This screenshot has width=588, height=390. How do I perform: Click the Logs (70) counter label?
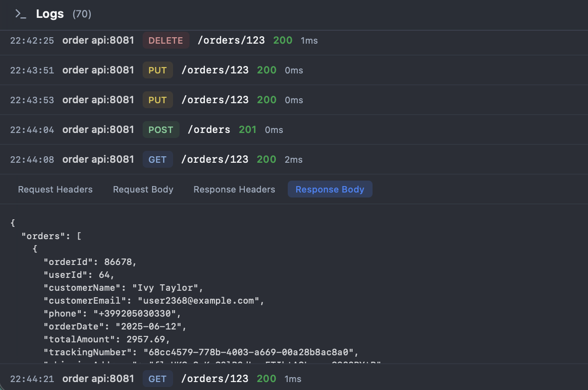(81, 14)
